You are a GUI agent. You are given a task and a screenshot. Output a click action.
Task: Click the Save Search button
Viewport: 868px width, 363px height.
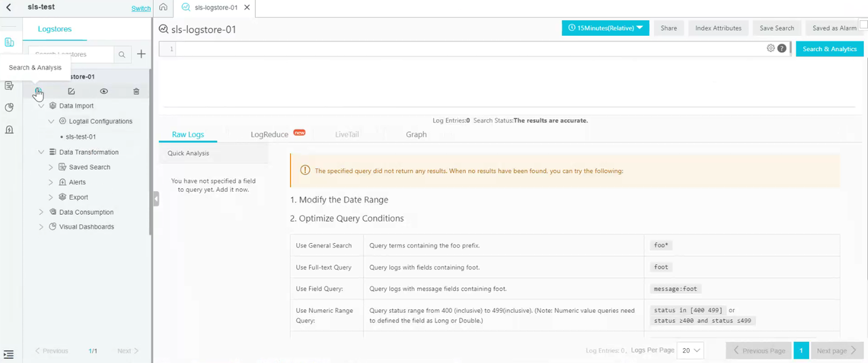[x=776, y=28]
